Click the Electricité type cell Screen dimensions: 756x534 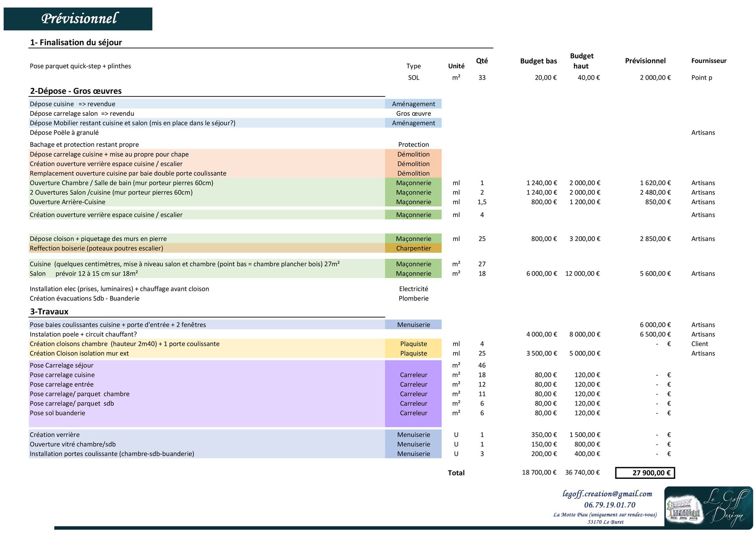click(x=413, y=289)
